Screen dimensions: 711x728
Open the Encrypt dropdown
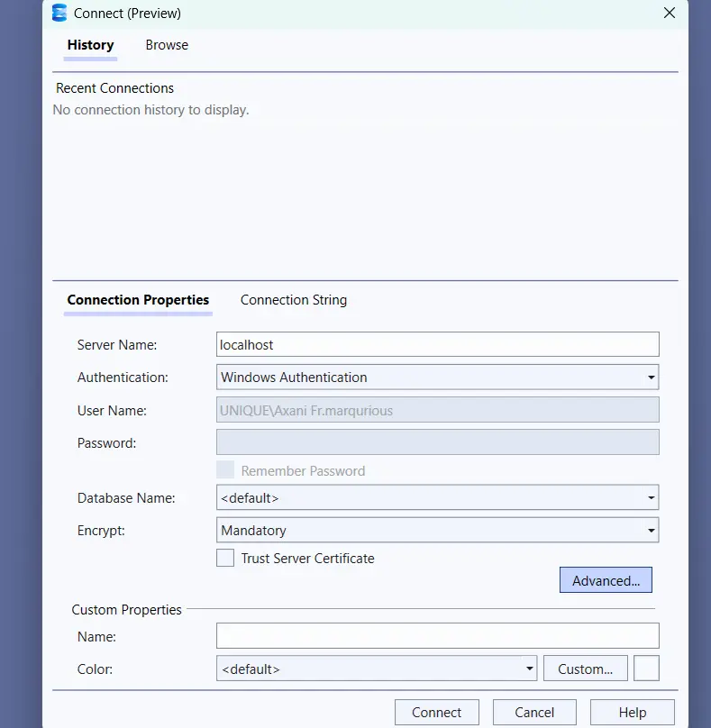coord(437,530)
